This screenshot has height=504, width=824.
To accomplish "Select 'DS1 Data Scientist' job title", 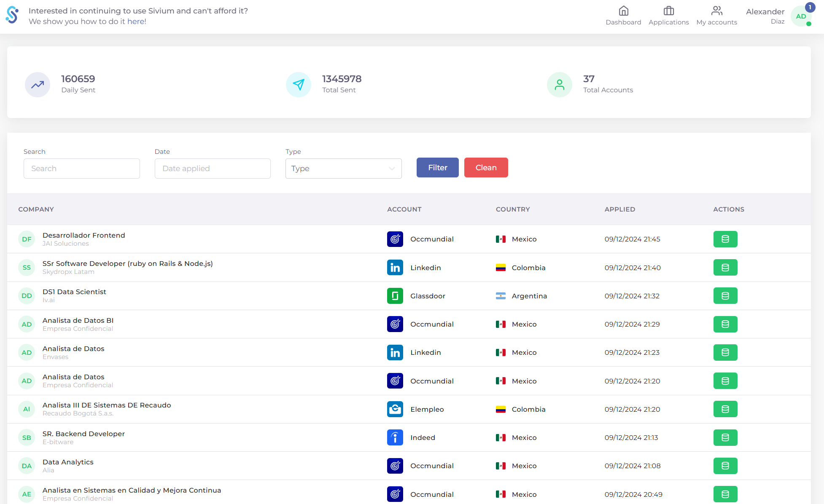I will tap(74, 292).
